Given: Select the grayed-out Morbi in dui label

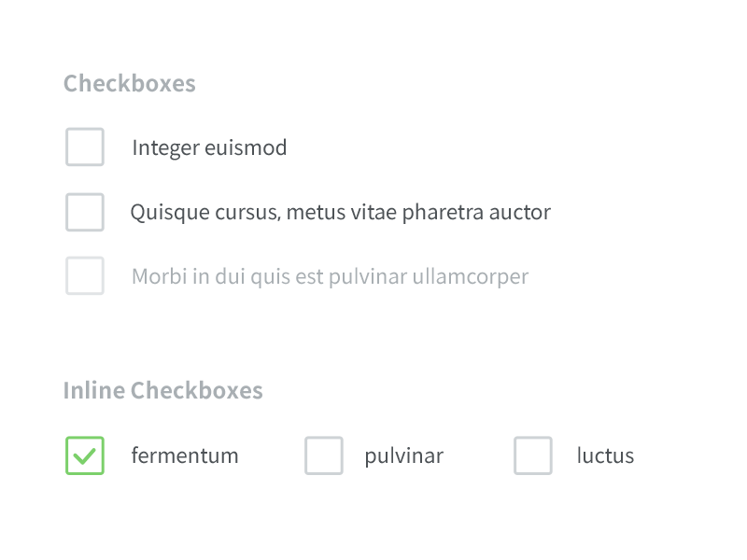Looking at the screenshot, I should click(x=329, y=276).
